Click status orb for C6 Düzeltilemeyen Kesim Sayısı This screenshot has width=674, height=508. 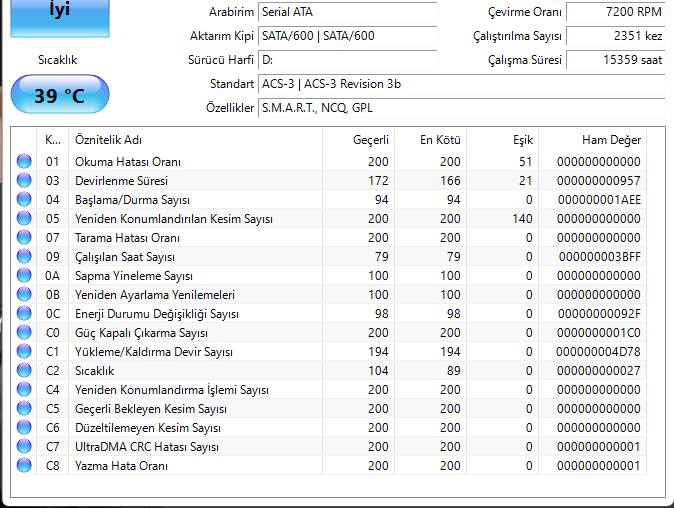(24, 428)
